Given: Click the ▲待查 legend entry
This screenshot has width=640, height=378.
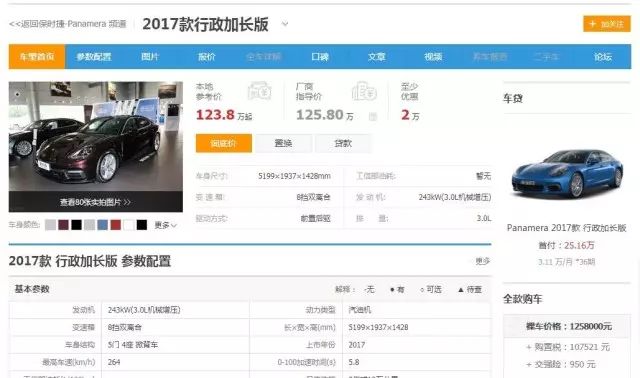Looking at the screenshot, I should (x=469, y=289).
